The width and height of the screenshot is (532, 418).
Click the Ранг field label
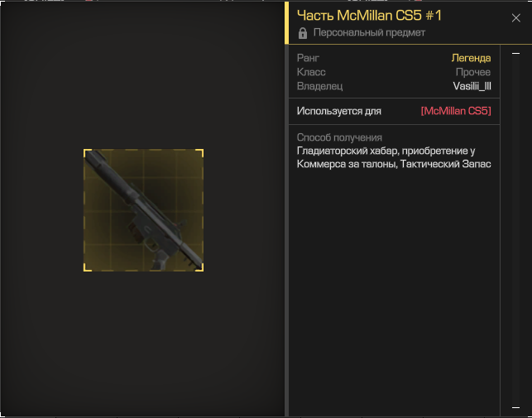[x=308, y=58]
